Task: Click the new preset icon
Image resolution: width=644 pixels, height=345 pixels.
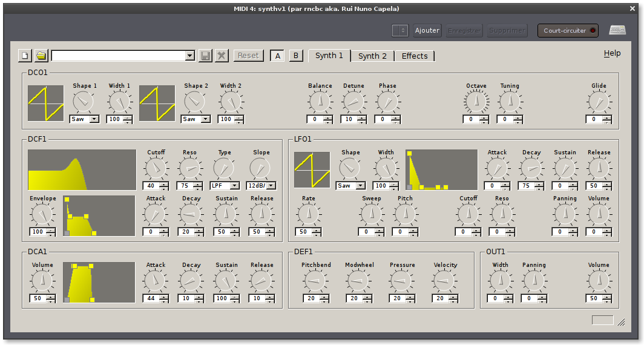Action: [x=25, y=56]
